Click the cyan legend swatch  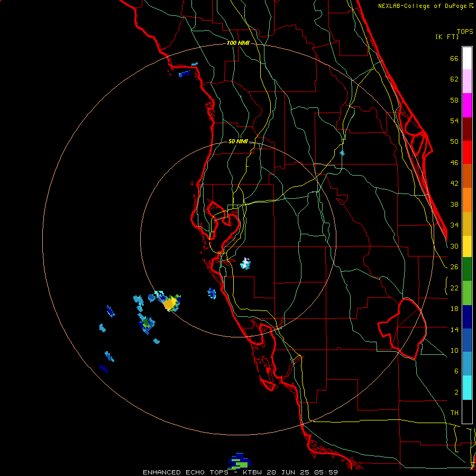[x=467, y=388]
